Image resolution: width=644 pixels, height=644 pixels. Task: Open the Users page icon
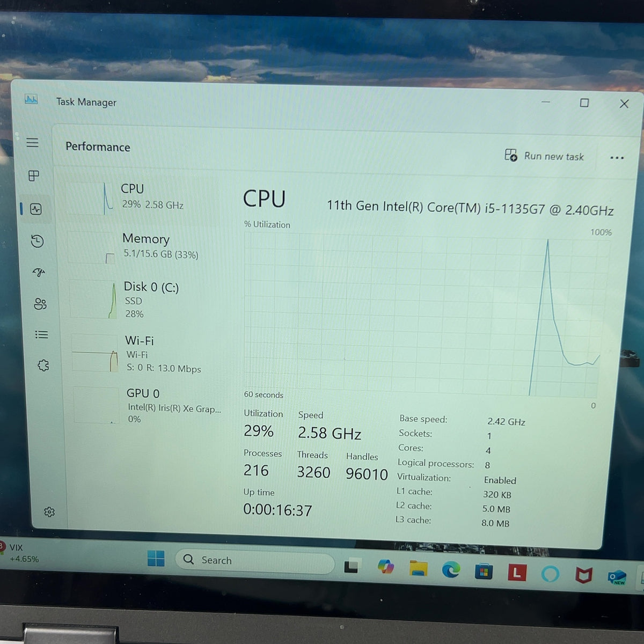coord(40,304)
